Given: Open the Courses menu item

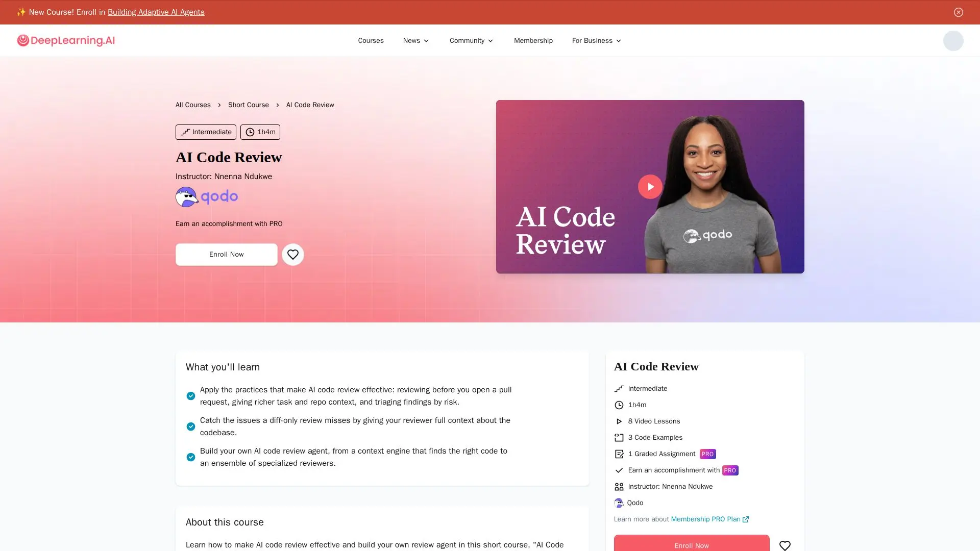Looking at the screenshot, I should point(371,41).
